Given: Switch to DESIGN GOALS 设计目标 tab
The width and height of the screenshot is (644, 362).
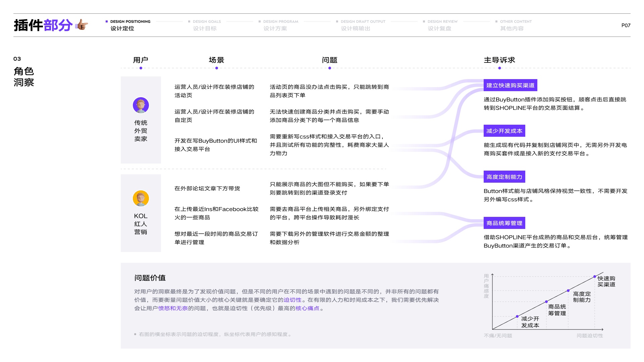Looking at the screenshot, I should click(x=205, y=25).
